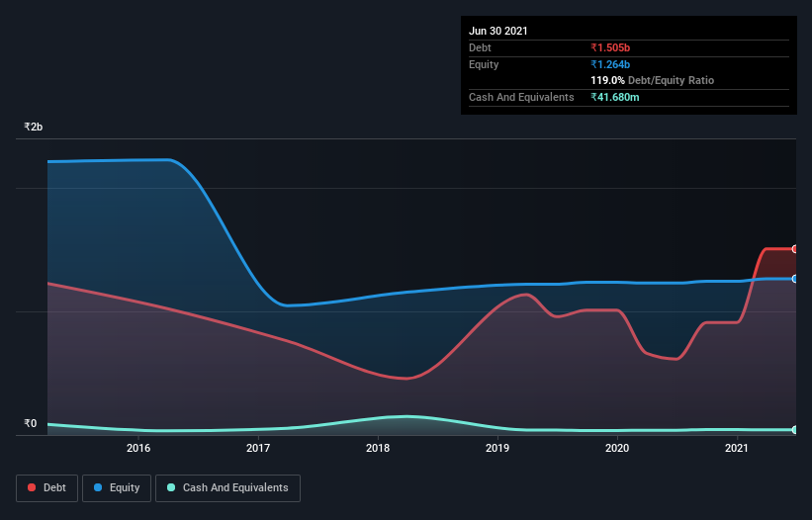This screenshot has height=520, width=812.
Task: Click the 2017 x-axis label
Action: pyautogui.click(x=258, y=448)
